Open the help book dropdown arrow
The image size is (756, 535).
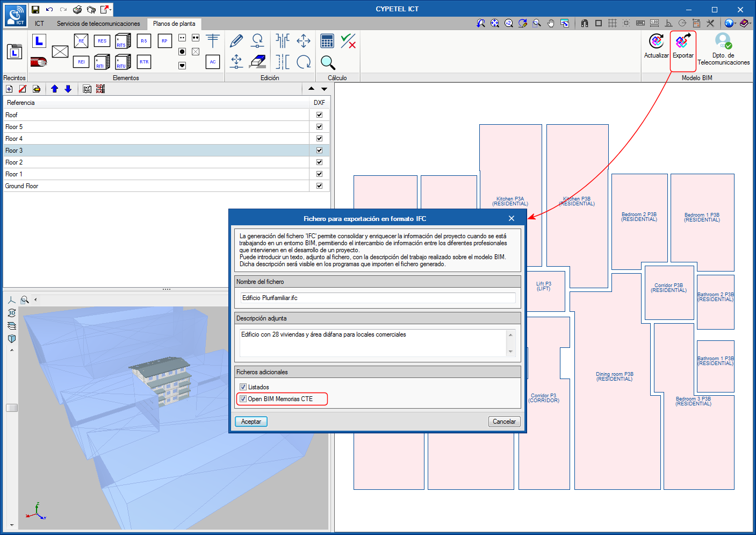click(x=750, y=23)
